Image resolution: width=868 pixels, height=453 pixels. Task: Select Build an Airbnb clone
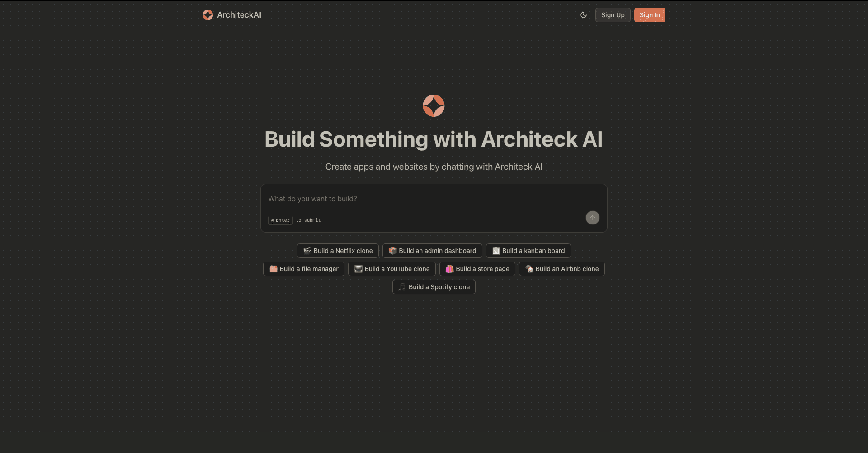pos(561,268)
